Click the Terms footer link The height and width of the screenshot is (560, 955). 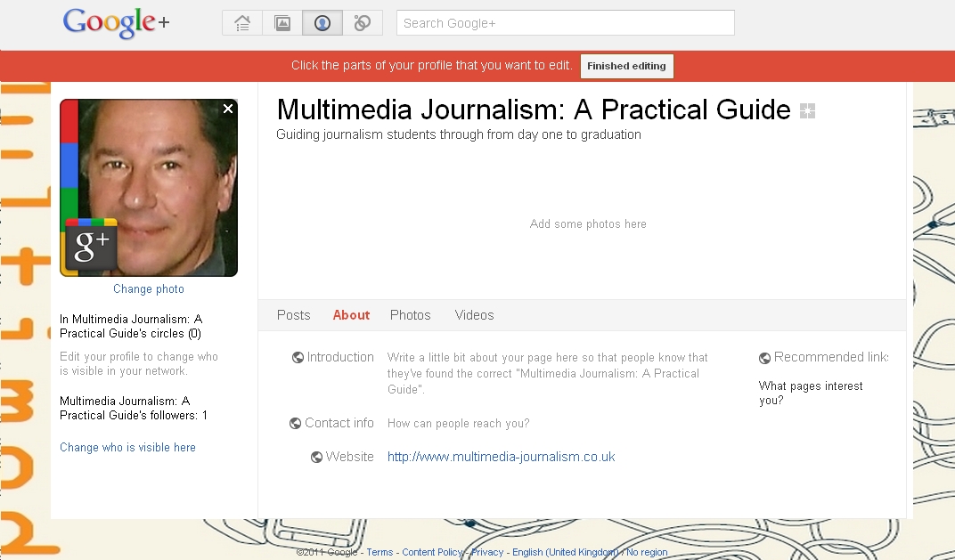[x=380, y=552]
